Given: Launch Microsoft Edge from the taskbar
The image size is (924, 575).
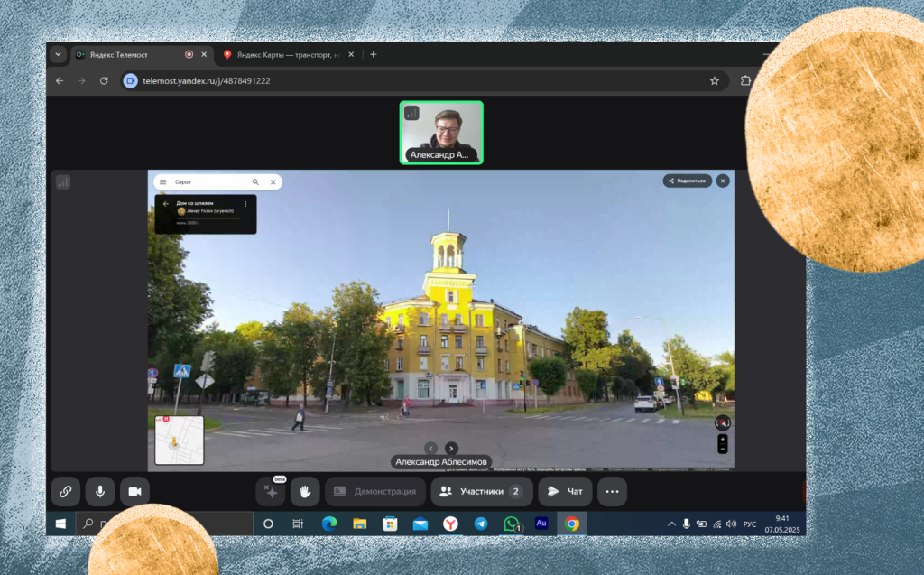Looking at the screenshot, I should tap(329, 524).
